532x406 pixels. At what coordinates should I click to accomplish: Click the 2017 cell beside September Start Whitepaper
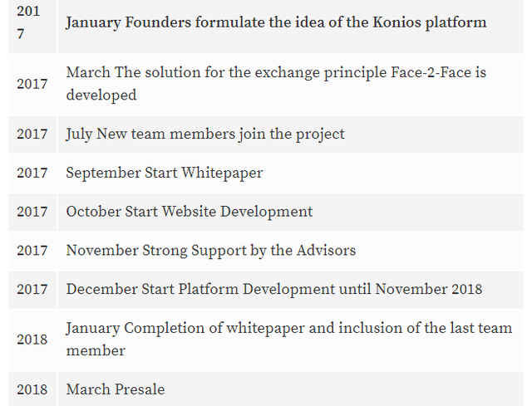[32, 173]
